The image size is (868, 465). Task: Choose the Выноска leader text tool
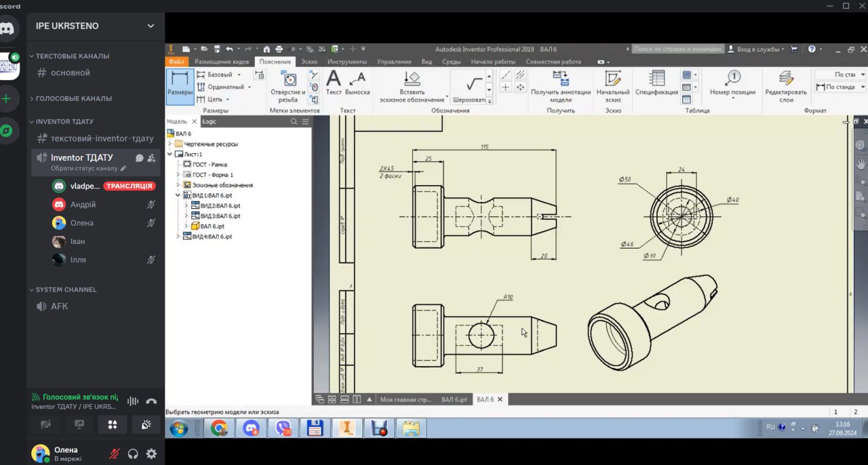click(357, 83)
